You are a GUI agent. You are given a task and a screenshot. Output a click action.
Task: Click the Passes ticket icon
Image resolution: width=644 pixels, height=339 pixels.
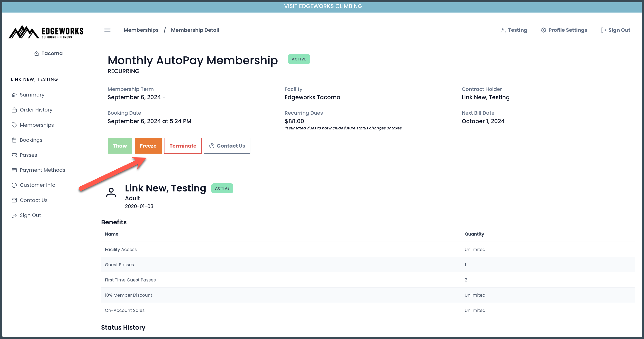14,155
